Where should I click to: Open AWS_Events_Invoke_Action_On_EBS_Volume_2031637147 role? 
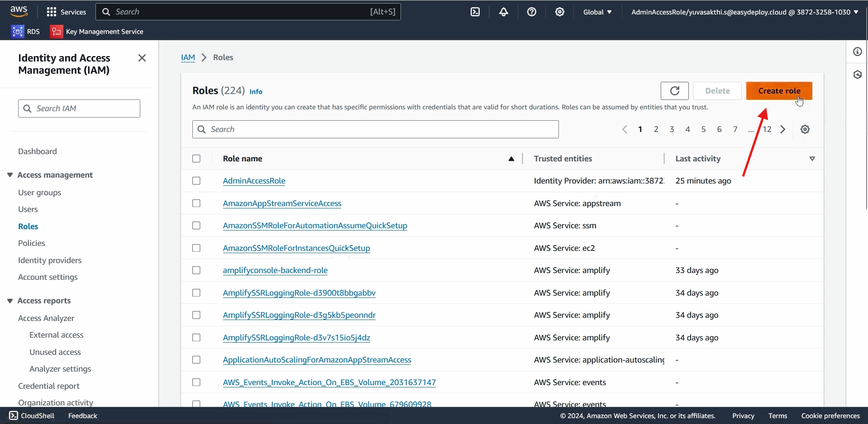pos(329,382)
